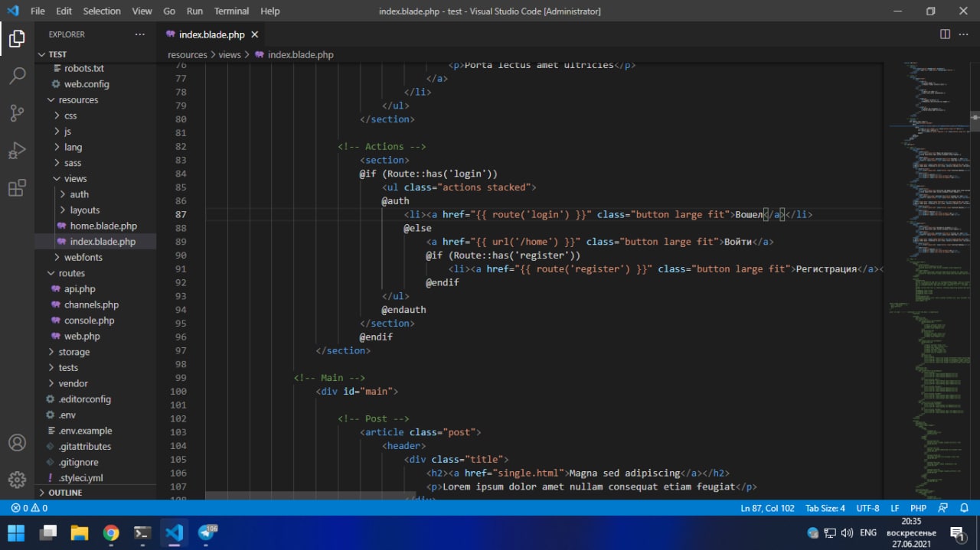
Task: Expand the auth folder
Action: [x=79, y=194]
